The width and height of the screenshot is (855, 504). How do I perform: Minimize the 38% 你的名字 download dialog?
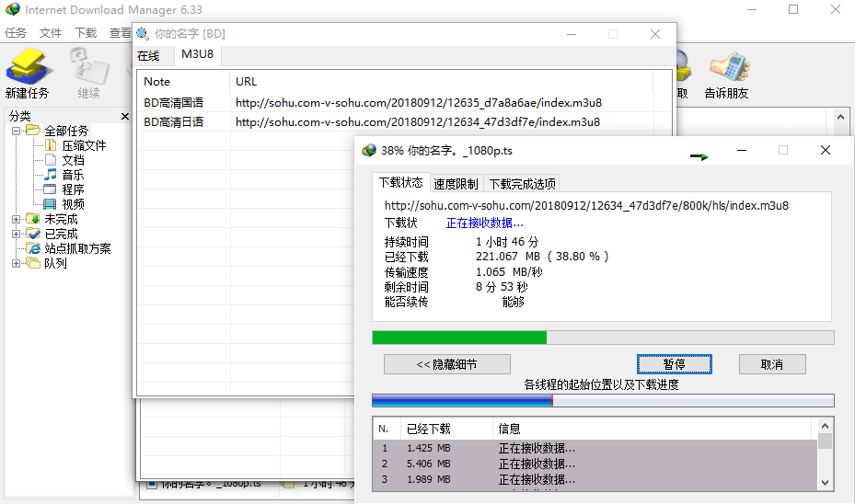click(x=742, y=151)
